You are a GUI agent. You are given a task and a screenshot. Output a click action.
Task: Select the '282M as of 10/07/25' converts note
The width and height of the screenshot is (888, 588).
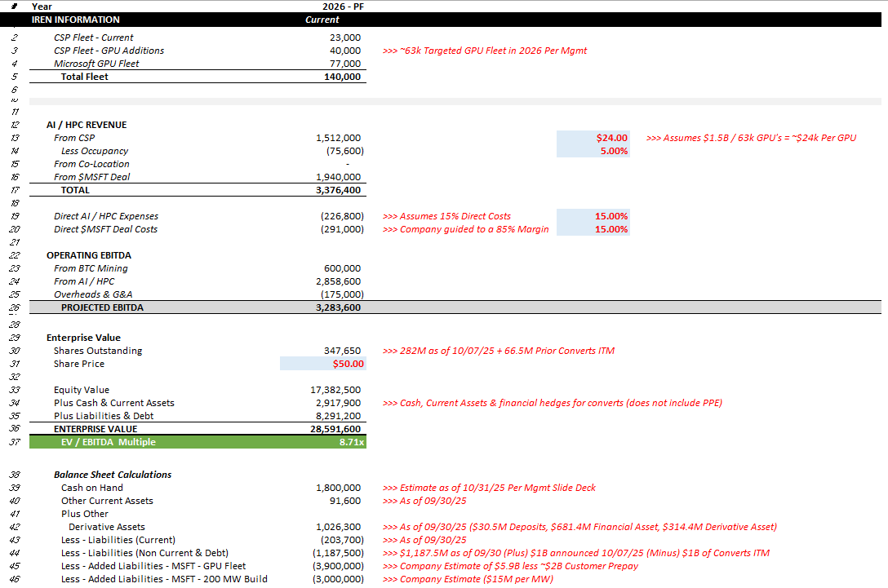(x=499, y=351)
